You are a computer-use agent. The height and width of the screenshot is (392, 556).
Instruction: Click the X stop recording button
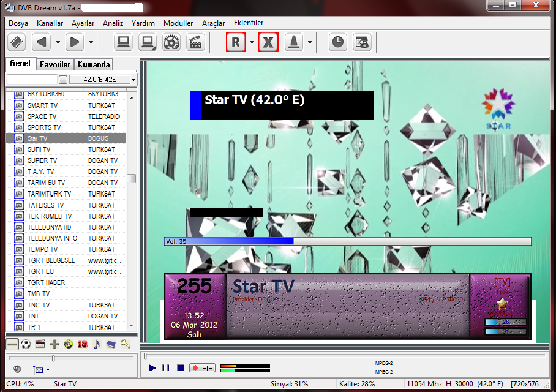coord(268,42)
